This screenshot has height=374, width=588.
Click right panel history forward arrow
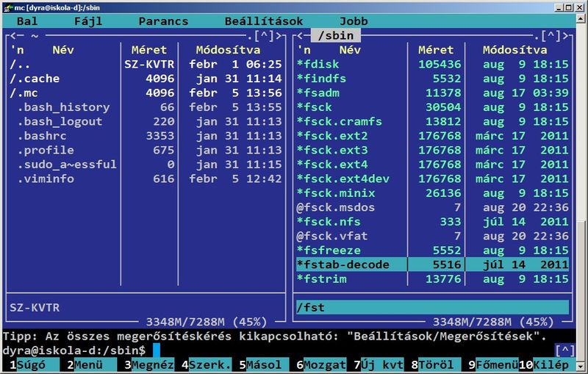tap(566, 35)
